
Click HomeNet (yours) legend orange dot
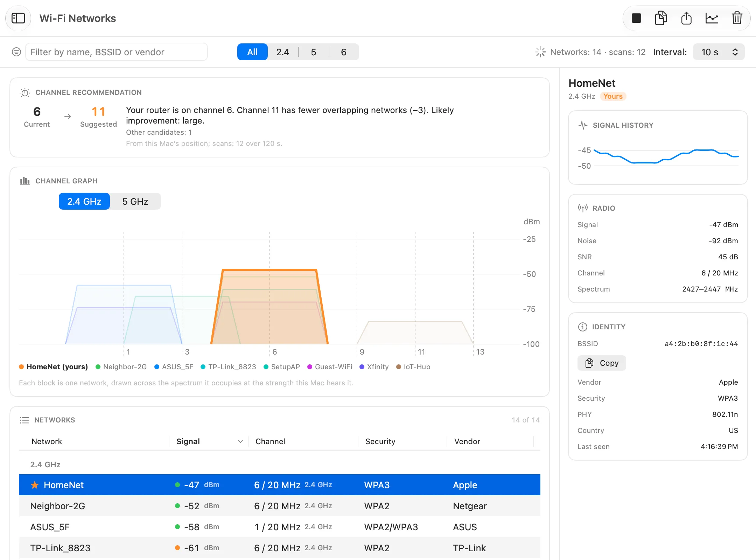click(21, 367)
